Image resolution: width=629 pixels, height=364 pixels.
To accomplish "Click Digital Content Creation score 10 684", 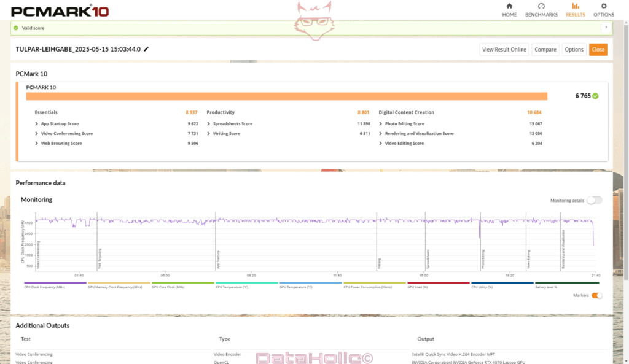I will 534,112.
